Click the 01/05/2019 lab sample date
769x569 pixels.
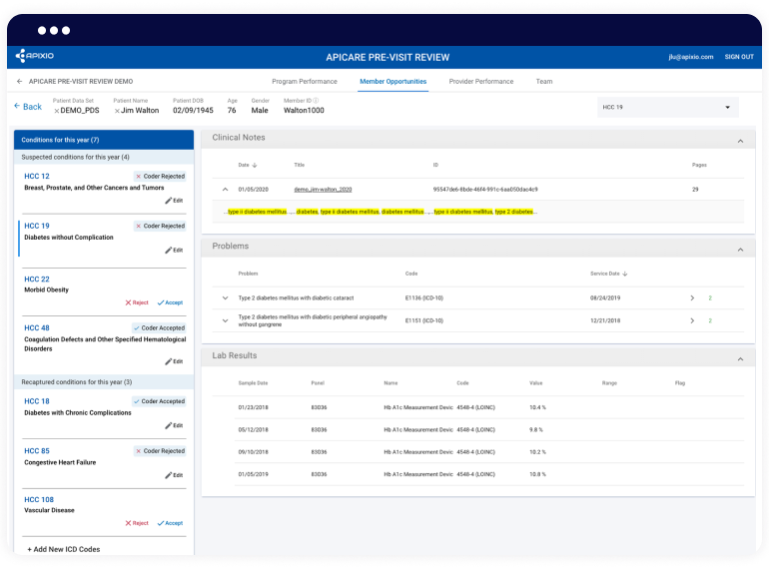click(253, 474)
